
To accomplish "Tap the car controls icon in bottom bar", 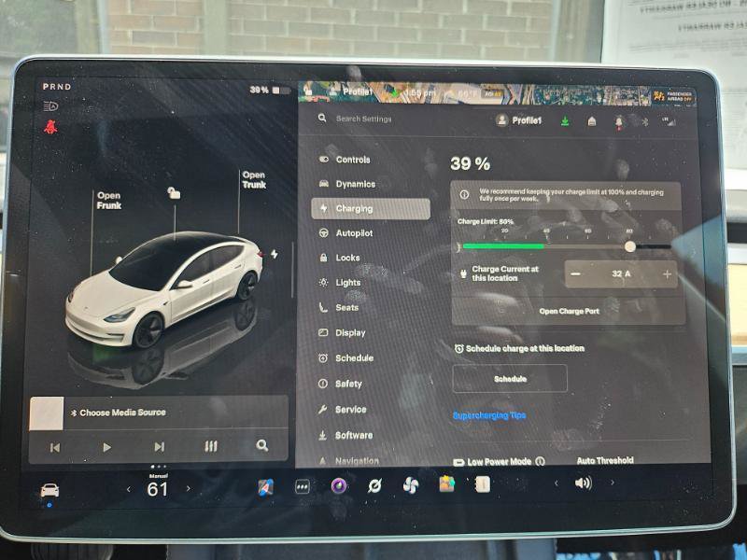I will 49,489.
